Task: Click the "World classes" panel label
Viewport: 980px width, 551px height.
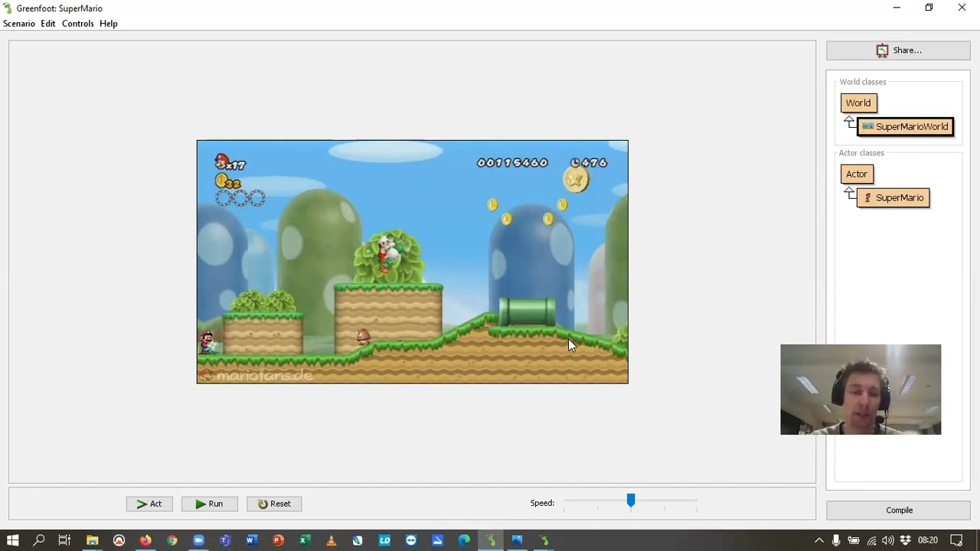Action: click(863, 82)
